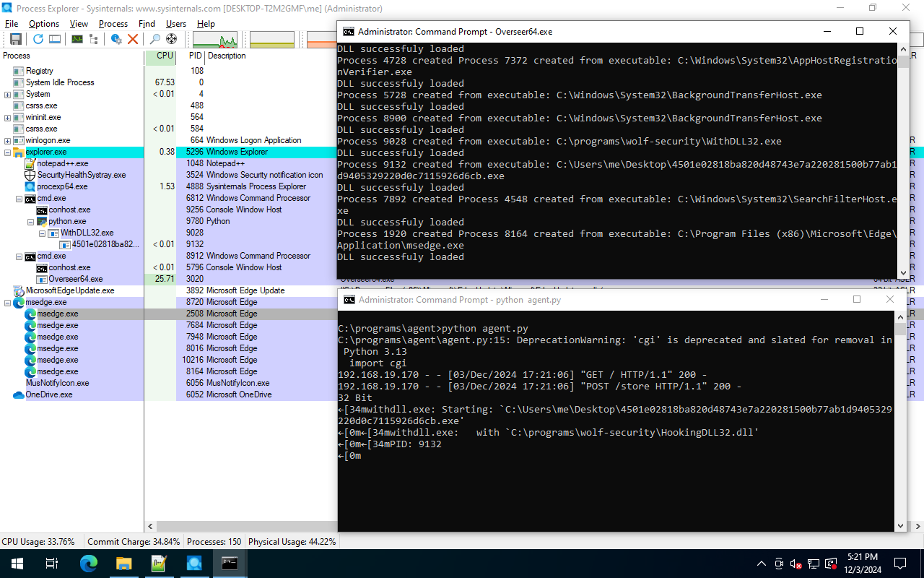This screenshot has width=924, height=578.
Task: Click the Refresh Now toolbar icon
Action: coord(38,39)
